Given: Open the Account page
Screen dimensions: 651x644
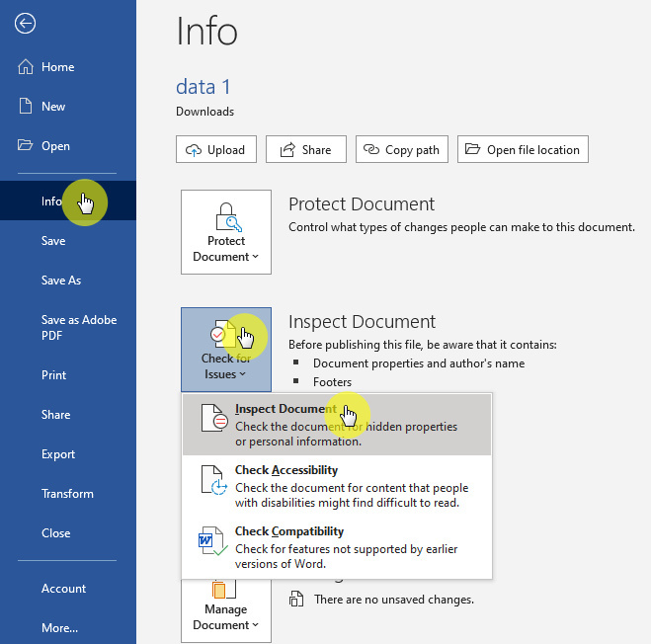Looking at the screenshot, I should click(x=63, y=589).
